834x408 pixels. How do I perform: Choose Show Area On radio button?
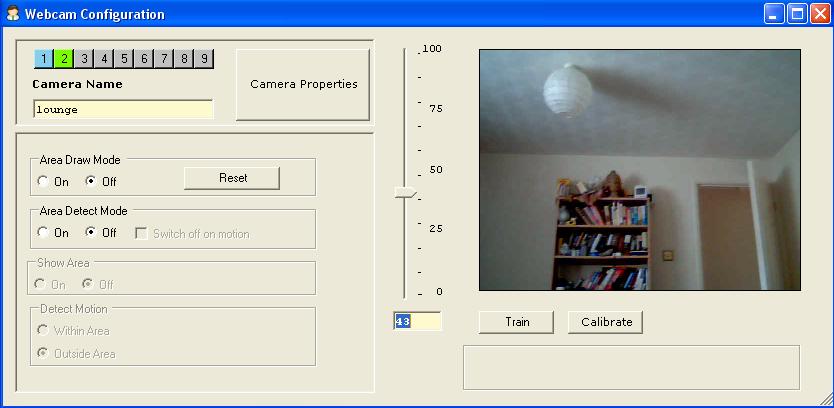click(40, 284)
